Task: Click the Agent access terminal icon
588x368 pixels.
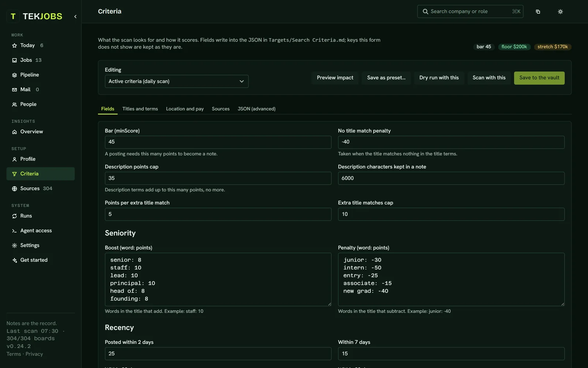Action: [x=14, y=231]
